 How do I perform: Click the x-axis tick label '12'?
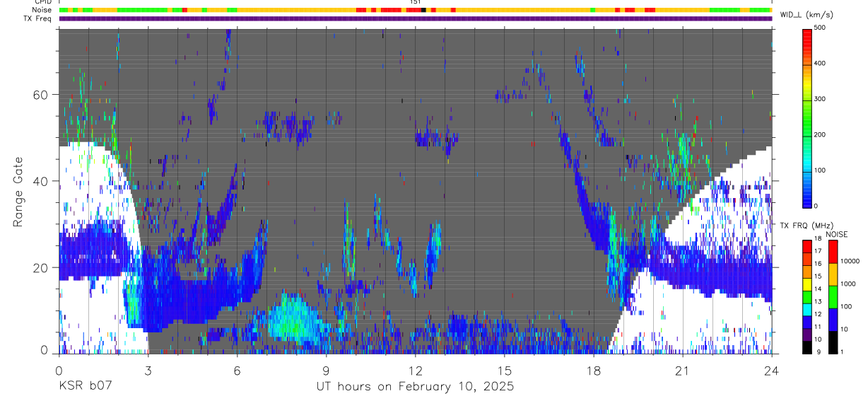pos(415,371)
